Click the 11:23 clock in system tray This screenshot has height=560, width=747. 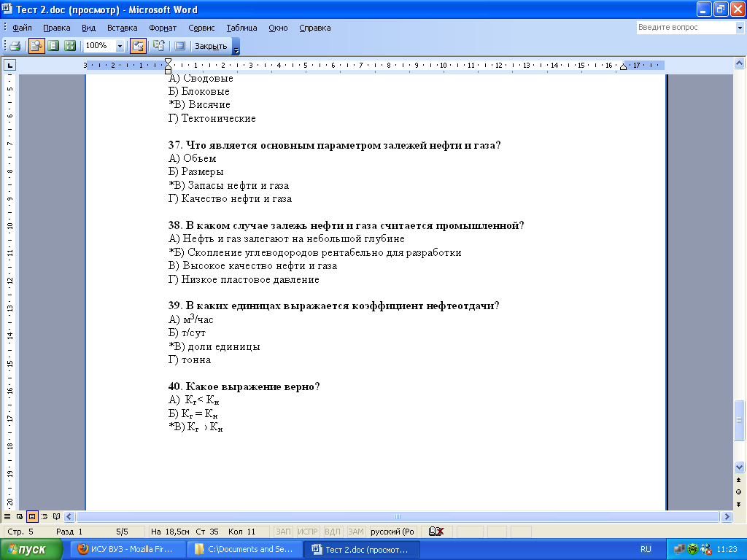click(x=727, y=549)
